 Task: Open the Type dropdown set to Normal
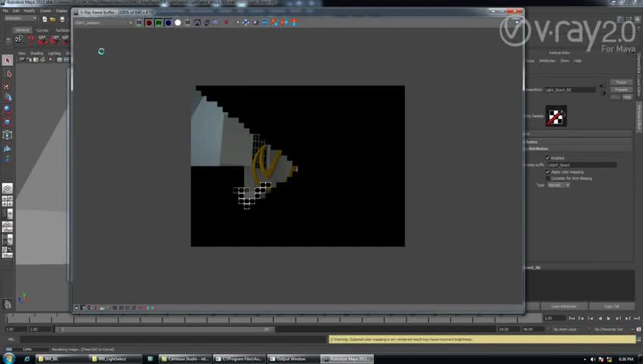[558, 185]
